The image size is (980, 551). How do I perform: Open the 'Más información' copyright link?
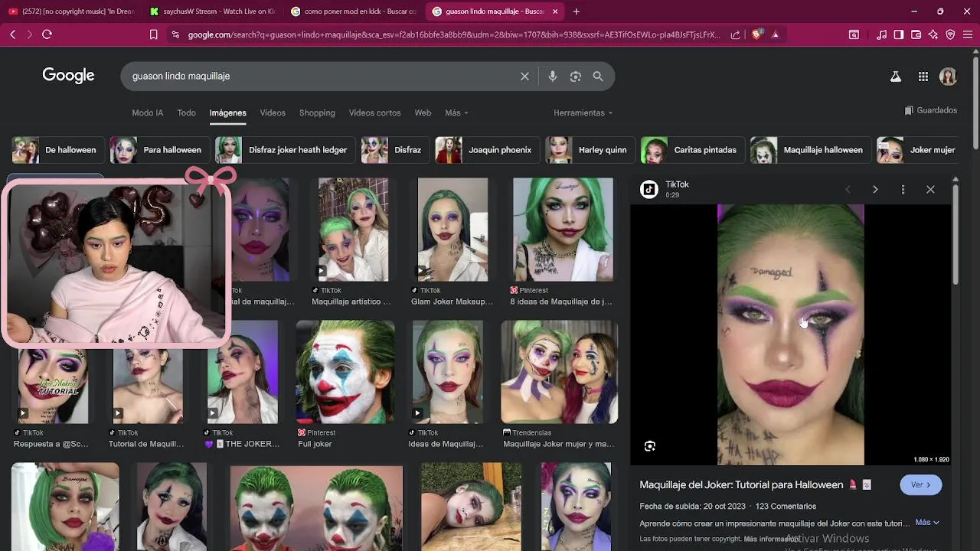point(770,539)
